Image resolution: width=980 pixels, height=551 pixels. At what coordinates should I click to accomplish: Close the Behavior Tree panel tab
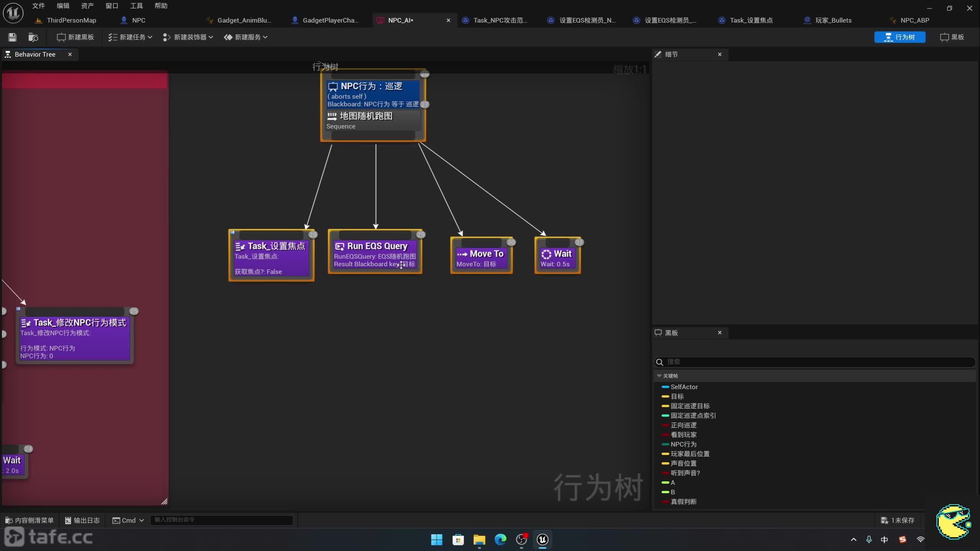pyautogui.click(x=70, y=54)
